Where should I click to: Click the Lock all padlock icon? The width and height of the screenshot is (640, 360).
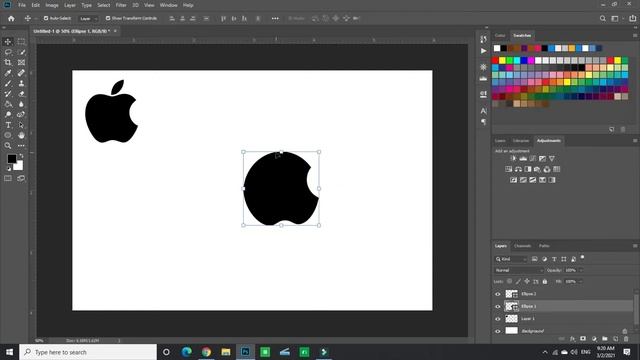tap(544, 281)
